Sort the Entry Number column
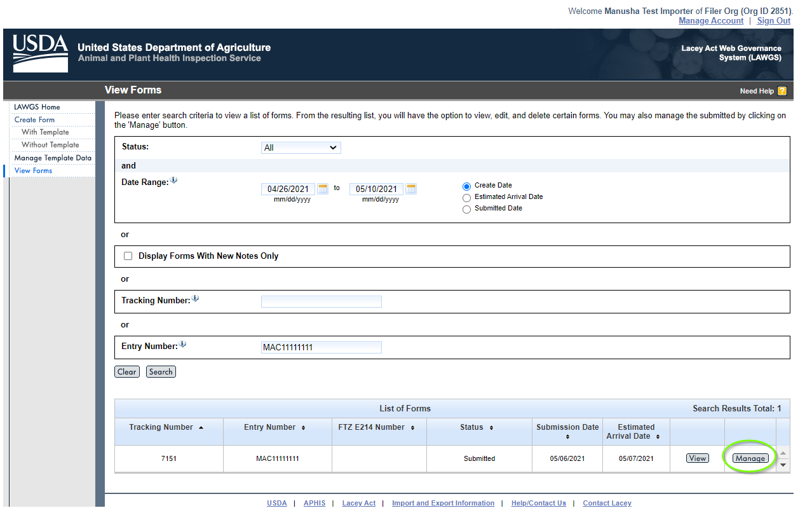Image resolution: width=812 pixels, height=515 pixels. click(x=303, y=427)
